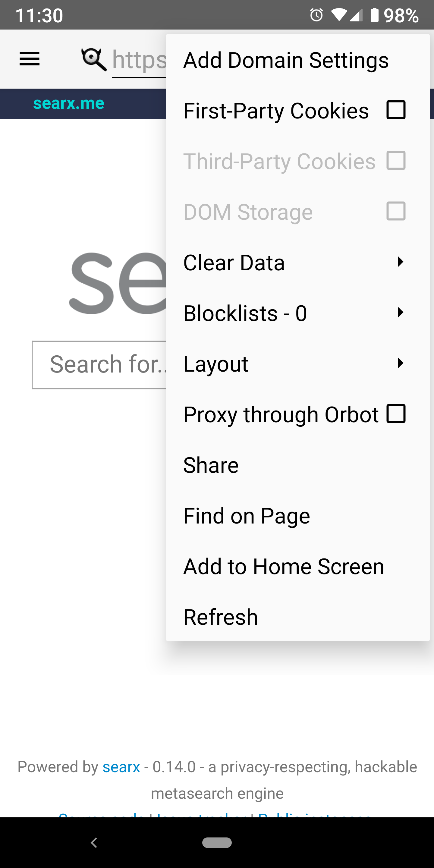
Task: Choose Find on Page from menu
Action: click(298, 516)
